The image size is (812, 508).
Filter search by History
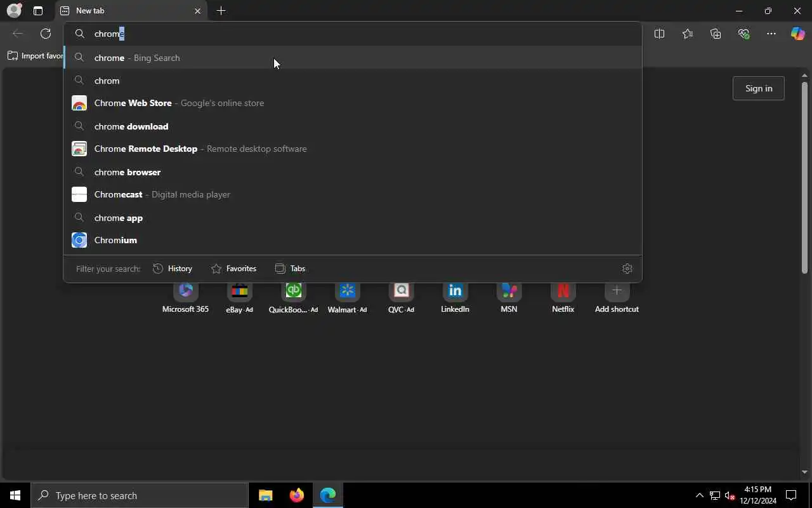(x=173, y=269)
